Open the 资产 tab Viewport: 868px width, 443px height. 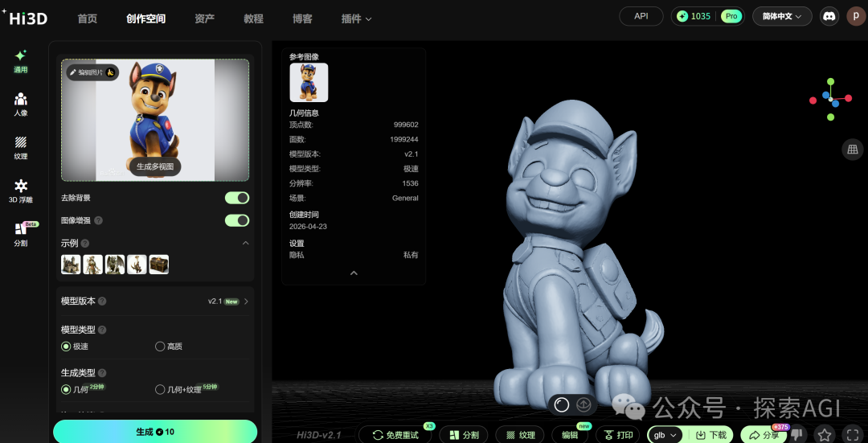[204, 18]
